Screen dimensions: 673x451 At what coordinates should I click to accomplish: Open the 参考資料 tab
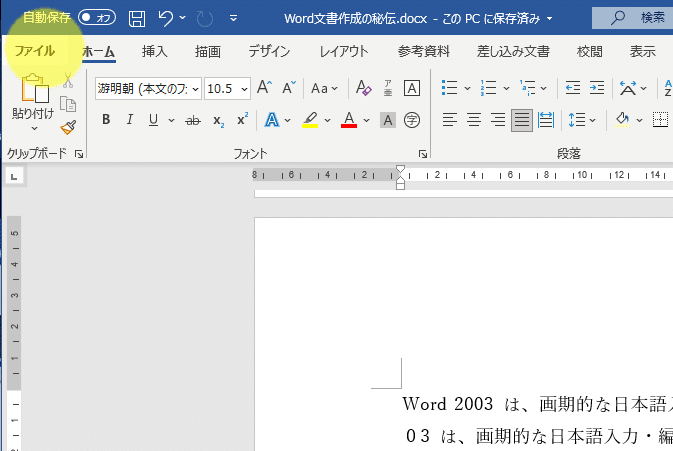point(424,51)
